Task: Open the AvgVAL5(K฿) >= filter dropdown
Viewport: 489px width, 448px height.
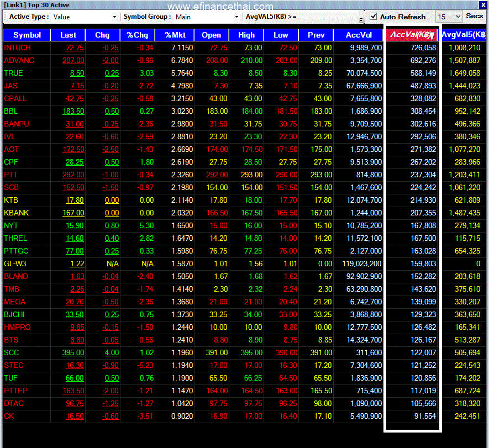Action: click(x=361, y=20)
